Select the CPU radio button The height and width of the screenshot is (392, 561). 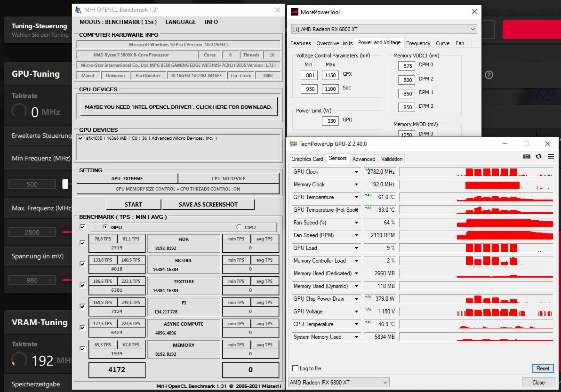(239, 227)
